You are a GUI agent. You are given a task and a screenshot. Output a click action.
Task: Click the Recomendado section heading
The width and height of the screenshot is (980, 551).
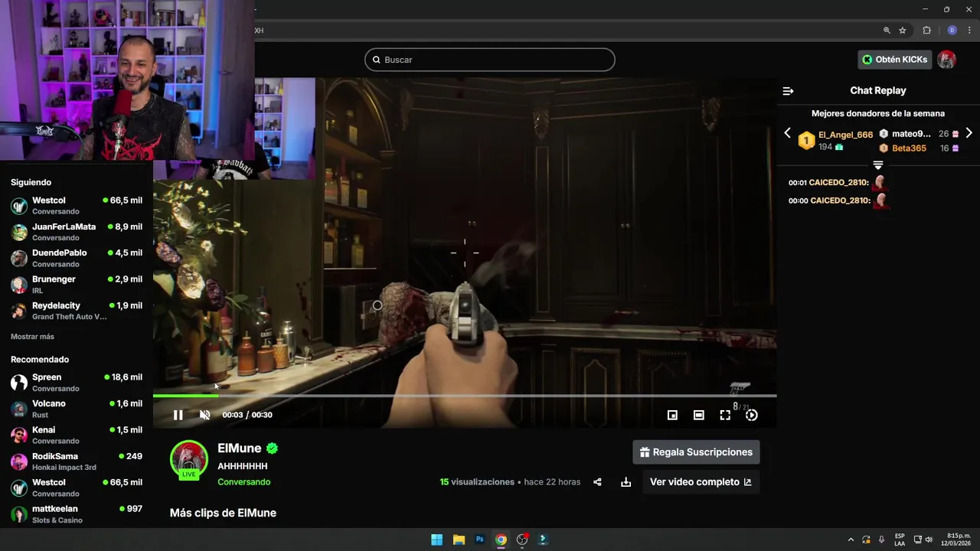40,360
